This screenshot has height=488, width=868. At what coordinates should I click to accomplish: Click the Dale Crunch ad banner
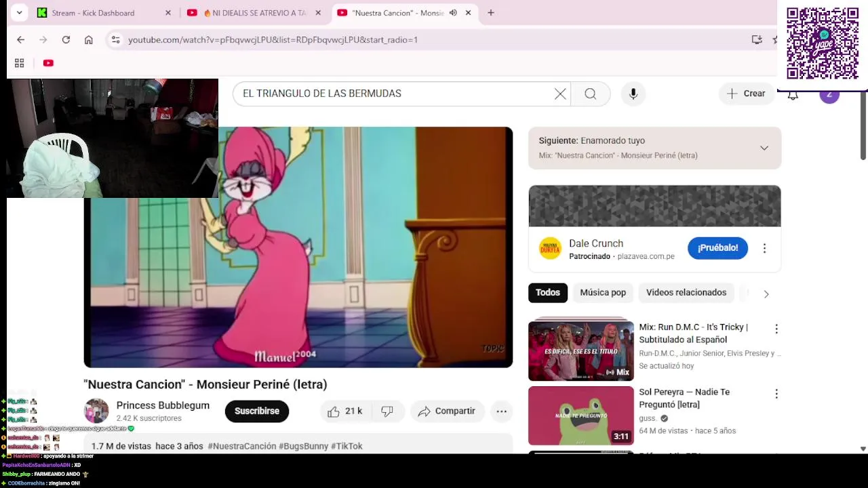pos(655,206)
